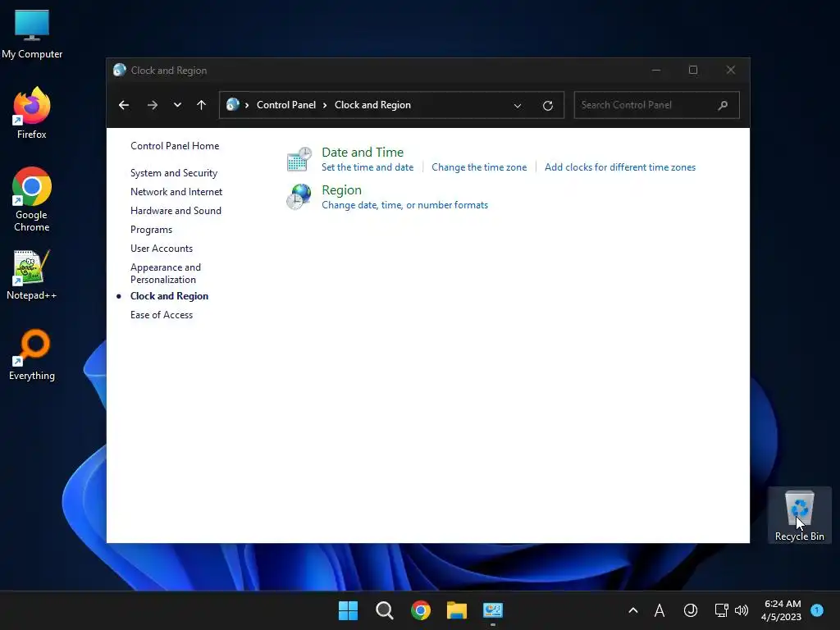
Task: Open volume speaker tray icon
Action: point(742,610)
